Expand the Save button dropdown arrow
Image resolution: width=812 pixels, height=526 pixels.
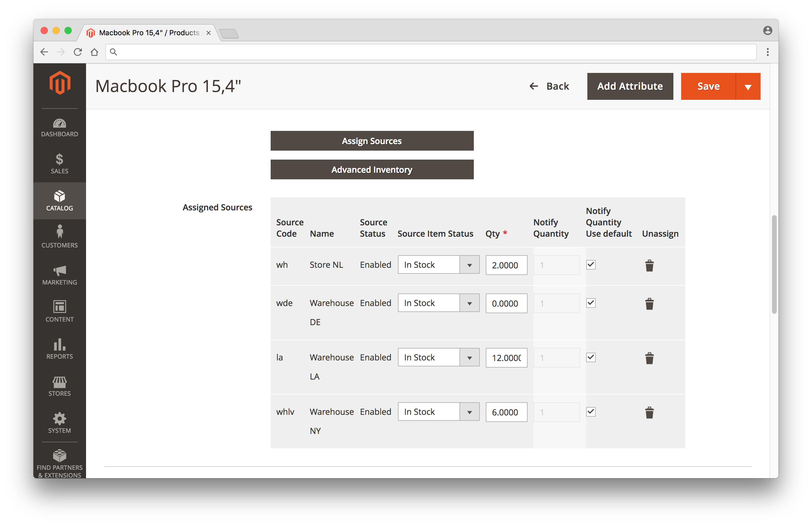(748, 86)
